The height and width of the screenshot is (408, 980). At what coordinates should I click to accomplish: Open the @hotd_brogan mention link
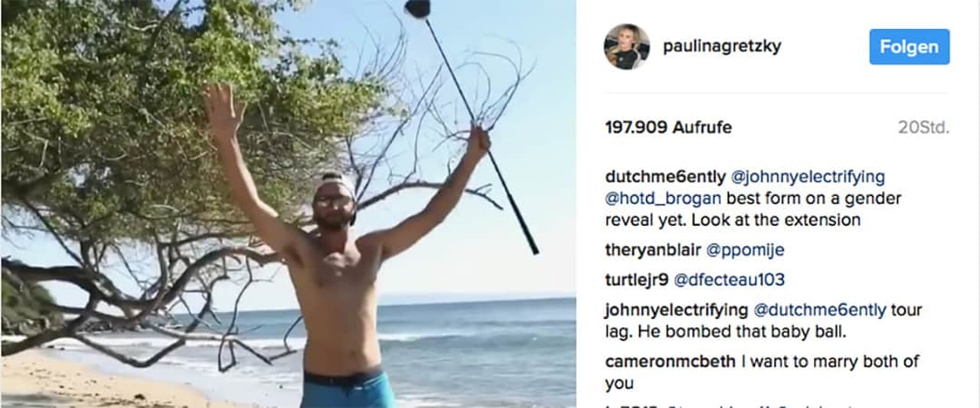pos(663,198)
